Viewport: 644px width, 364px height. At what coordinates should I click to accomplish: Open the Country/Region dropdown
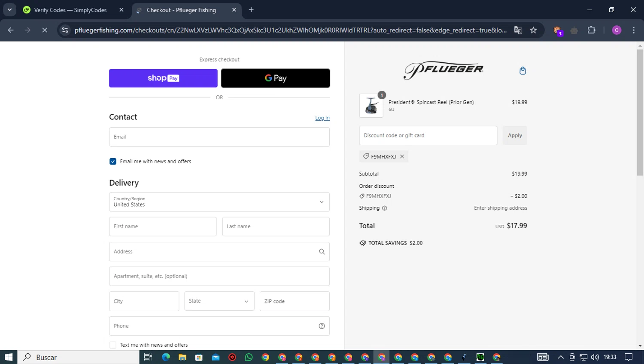(219, 202)
